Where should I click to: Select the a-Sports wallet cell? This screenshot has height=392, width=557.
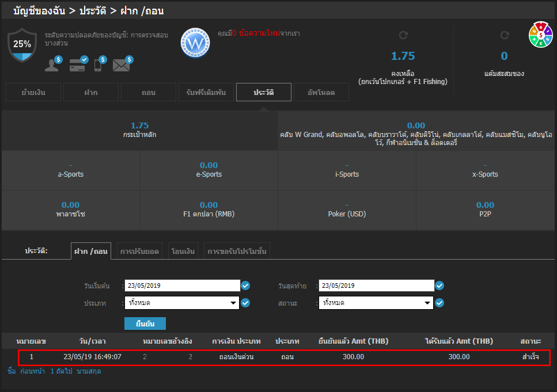(71, 170)
